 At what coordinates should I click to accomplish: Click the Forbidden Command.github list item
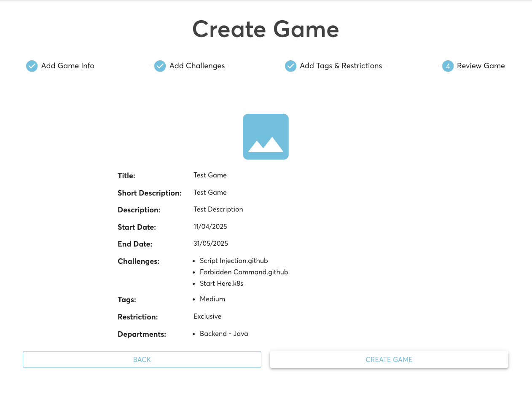[244, 272]
